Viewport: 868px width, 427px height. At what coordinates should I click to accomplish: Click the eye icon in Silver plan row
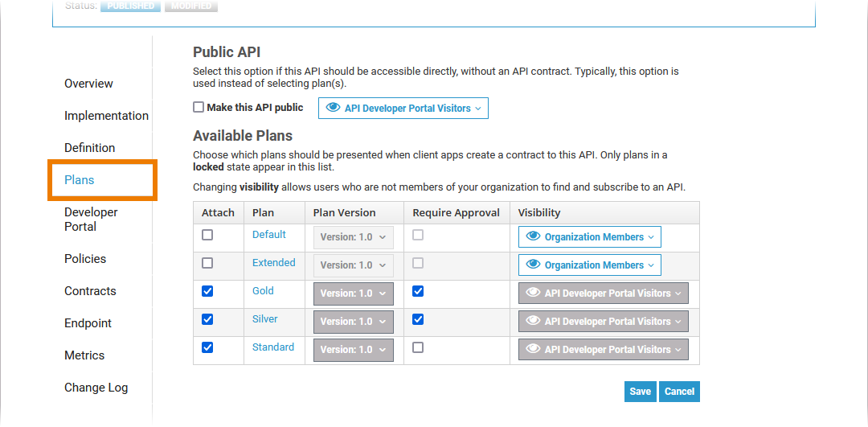tap(533, 321)
